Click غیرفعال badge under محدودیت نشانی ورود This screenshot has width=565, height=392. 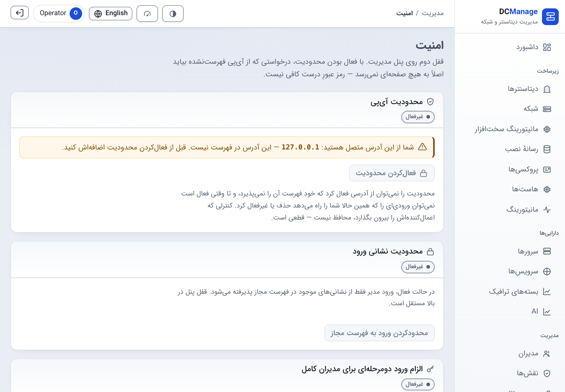pyautogui.click(x=418, y=267)
